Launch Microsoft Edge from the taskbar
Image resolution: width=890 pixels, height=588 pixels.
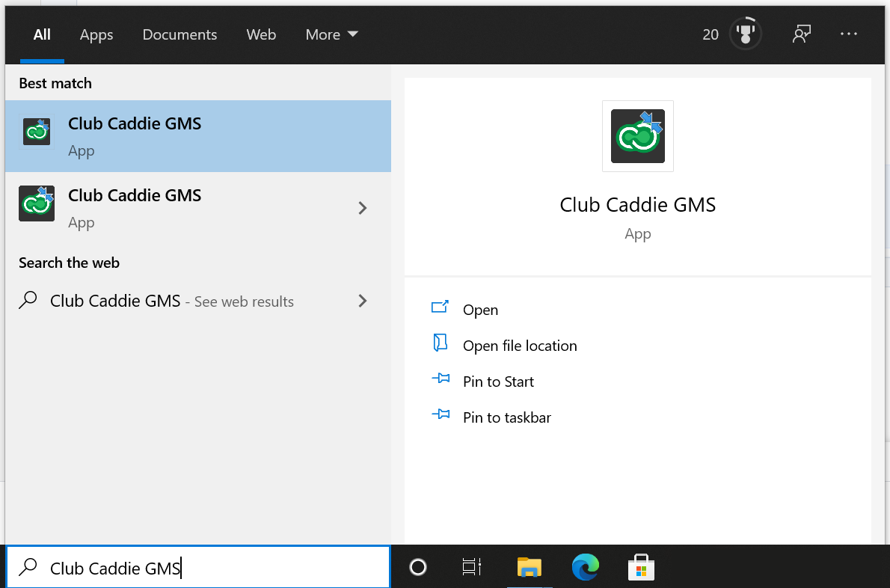585,568
